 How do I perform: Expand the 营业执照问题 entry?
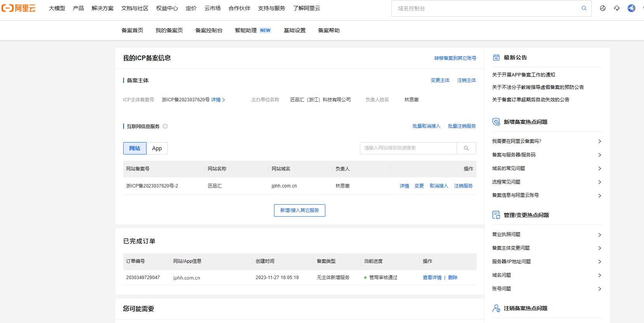pos(547,234)
